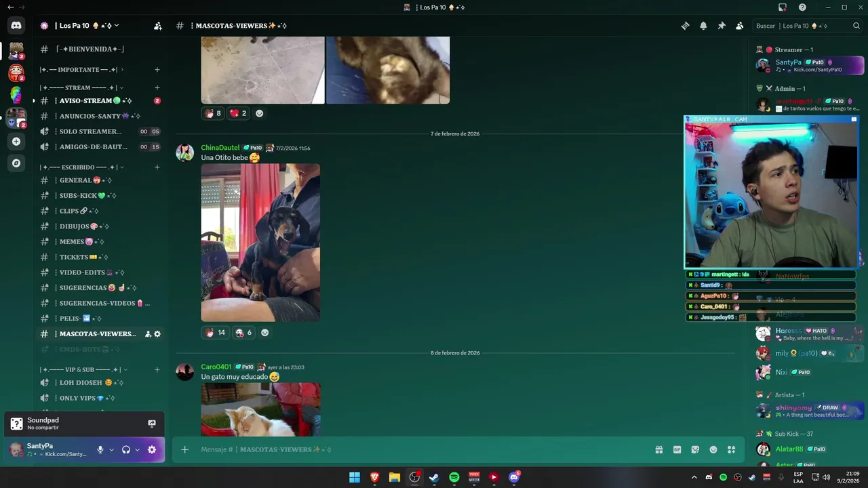
Task: Add reaction on the top image message
Action: pos(260,113)
